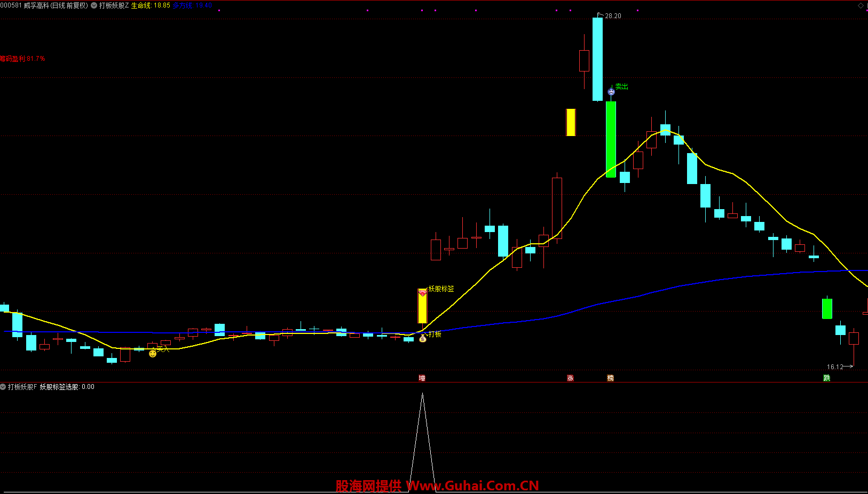Select the green candle above the 跌 marker

[x=827, y=309]
